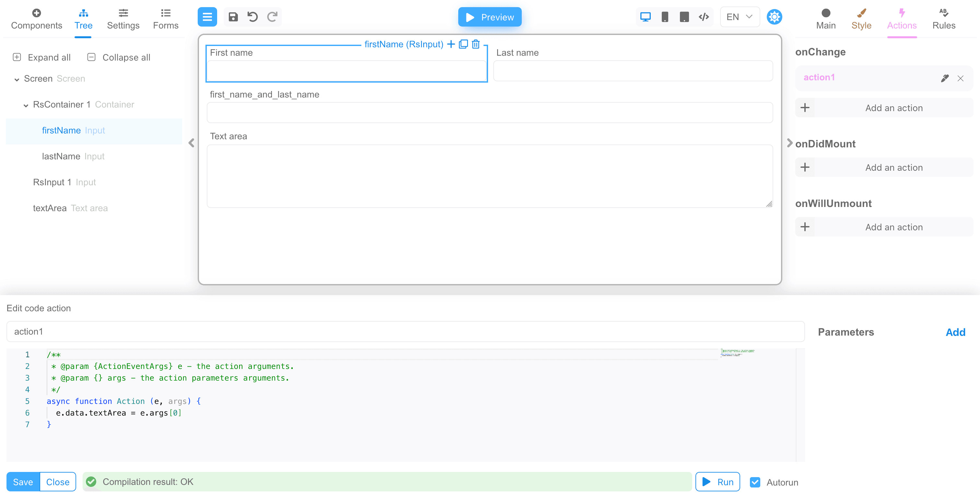980x504 pixels.
Task: Switch to the Style tab
Action: pyautogui.click(x=861, y=19)
